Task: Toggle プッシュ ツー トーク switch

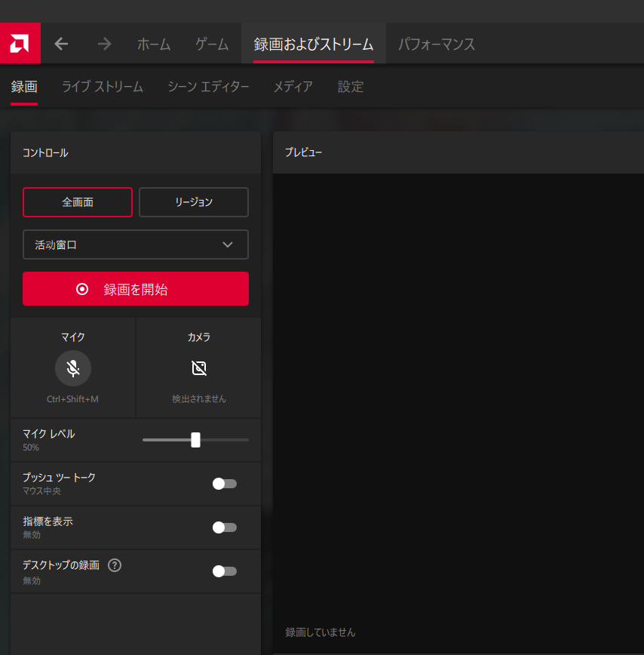Action: 224,484
